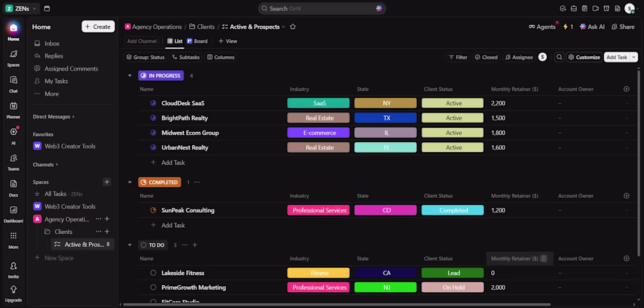This screenshot has height=308, width=644.
Task: Toggle the status circle of CloudDesk SaaS
Action: [x=153, y=103]
